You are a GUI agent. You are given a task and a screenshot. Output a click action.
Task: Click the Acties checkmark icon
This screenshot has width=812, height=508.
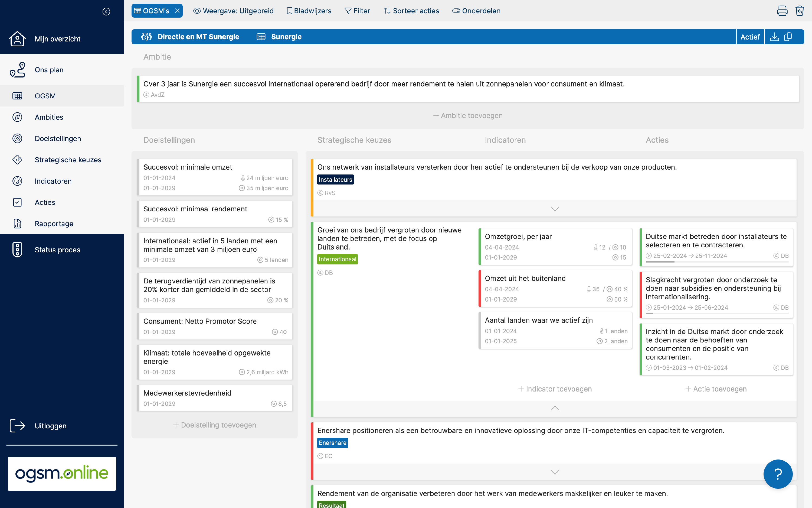pyautogui.click(x=17, y=202)
